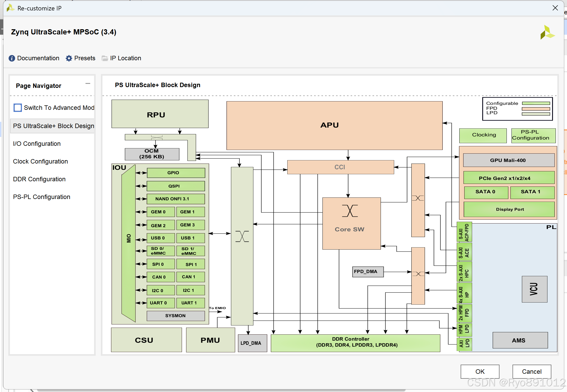The height and width of the screenshot is (392, 567).
Task: Open I/O Configuration page
Action: click(37, 144)
